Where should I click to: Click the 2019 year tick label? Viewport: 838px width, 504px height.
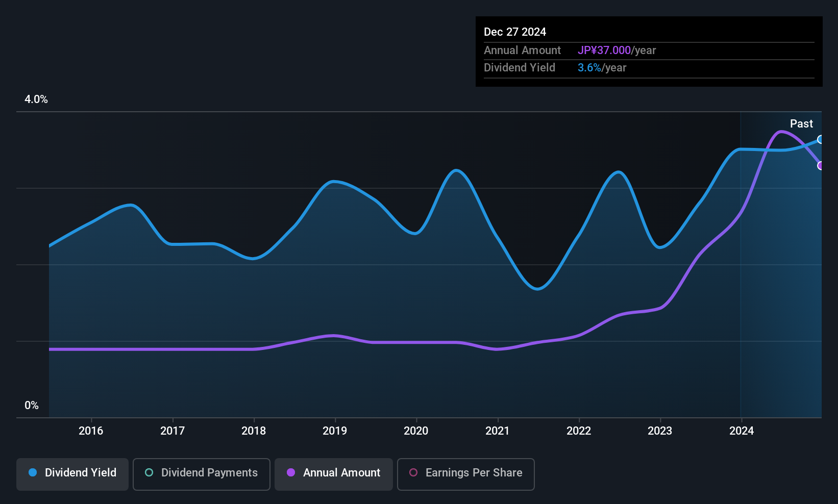pyautogui.click(x=335, y=431)
